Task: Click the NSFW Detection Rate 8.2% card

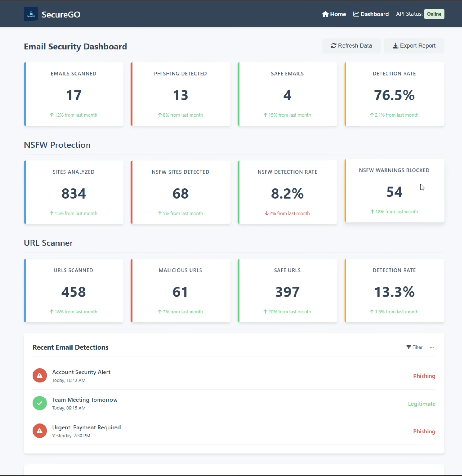Action: click(287, 192)
